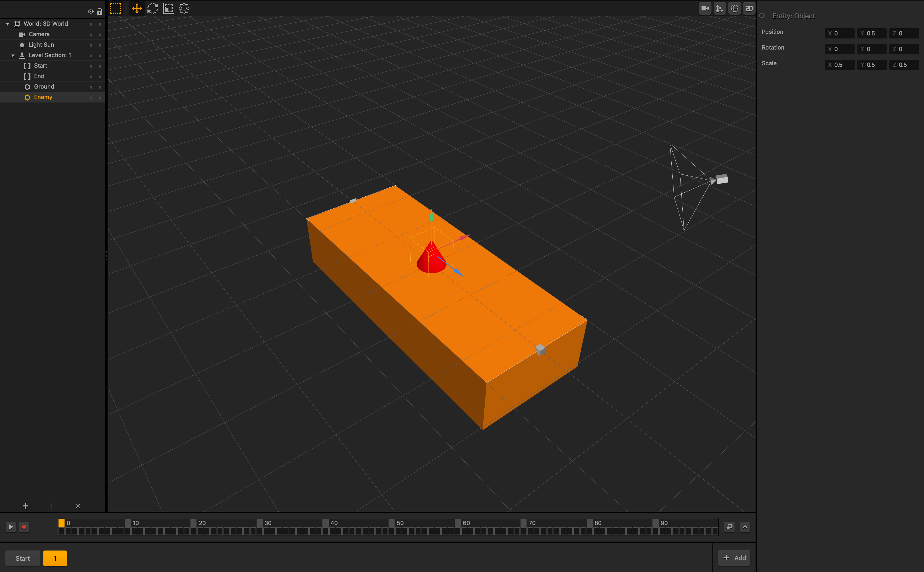
Task: Select the Start section tab
Action: [x=23, y=558]
